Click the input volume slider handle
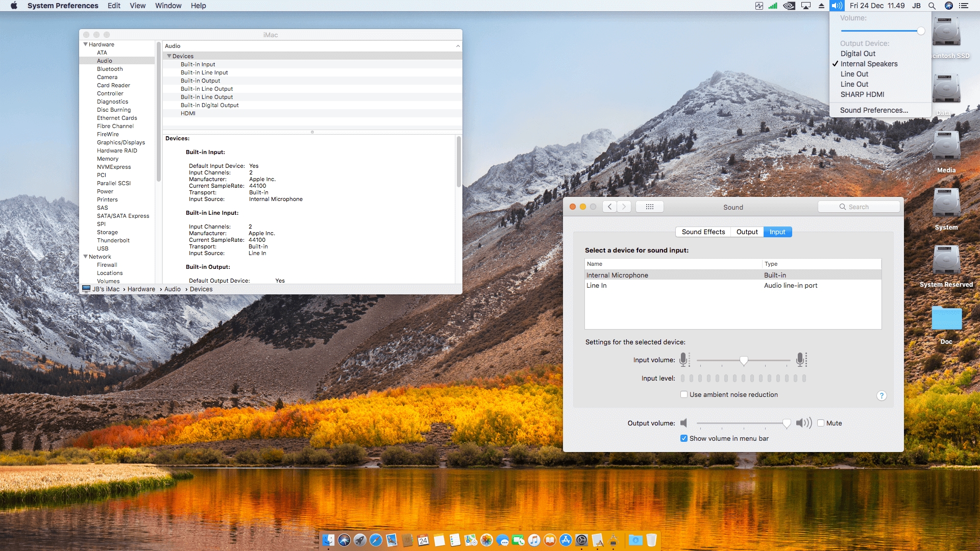This screenshot has width=980, height=551. point(744,360)
